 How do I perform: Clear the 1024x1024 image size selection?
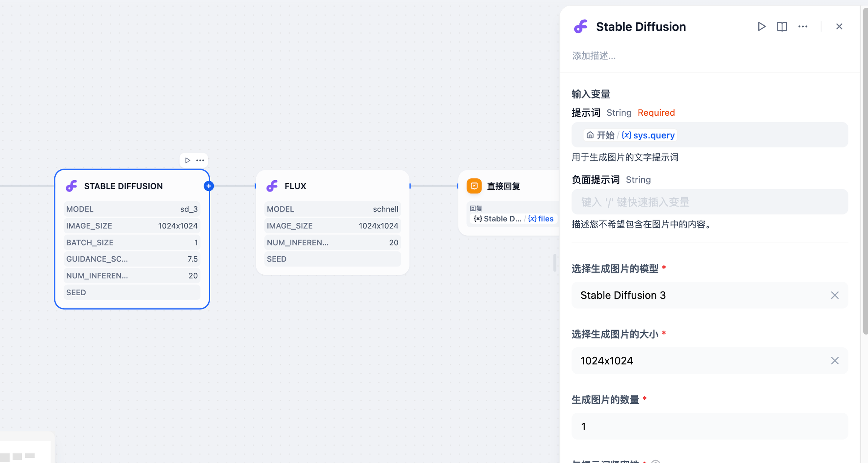pos(834,361)
